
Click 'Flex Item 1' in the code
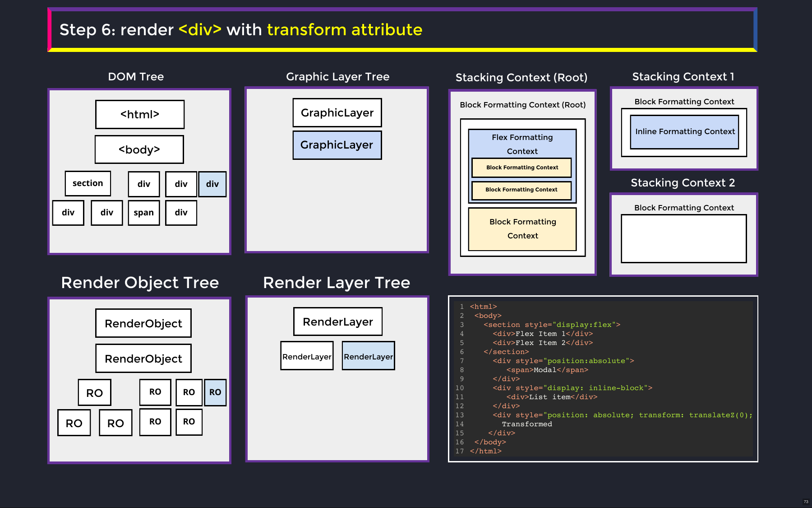pos(540,334)
